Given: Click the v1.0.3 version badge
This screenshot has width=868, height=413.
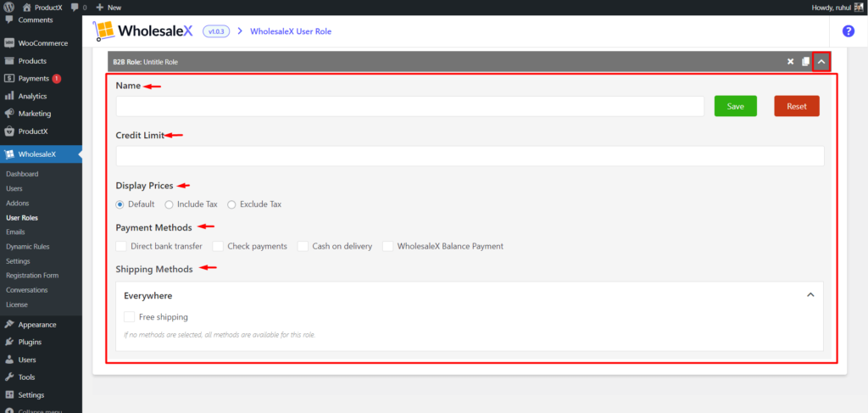Looking at the screenshot, I should pyautogui.click(x=216, y=31).
